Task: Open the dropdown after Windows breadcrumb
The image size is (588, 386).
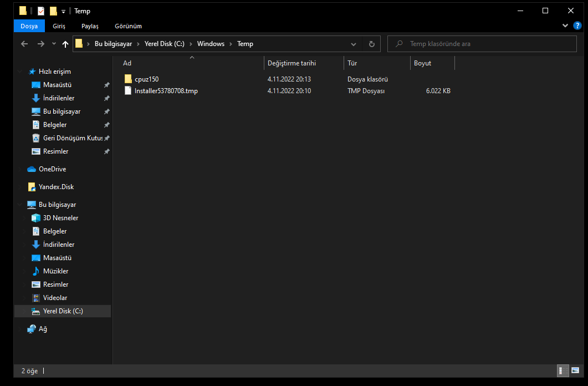Action: click(x=231, y=44)
